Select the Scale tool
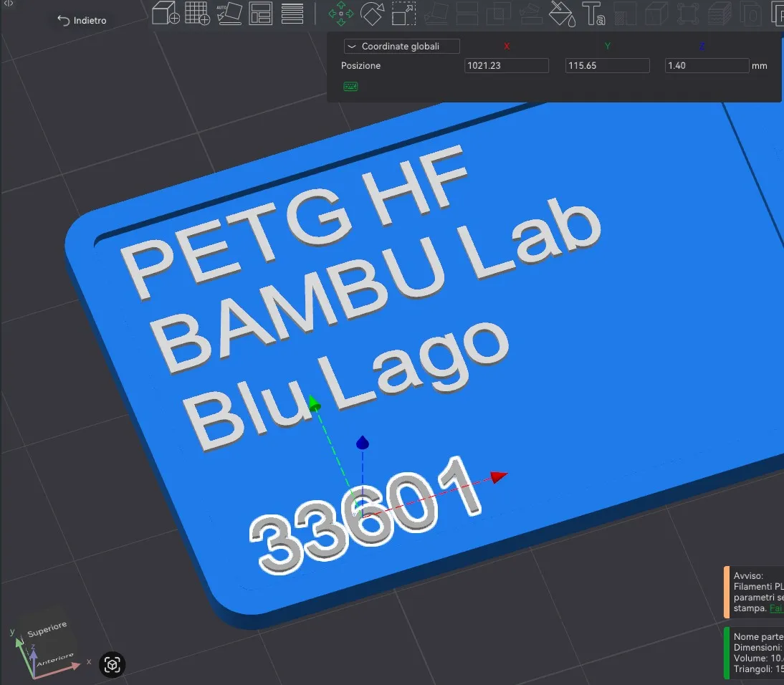 (x=404, y=14)
